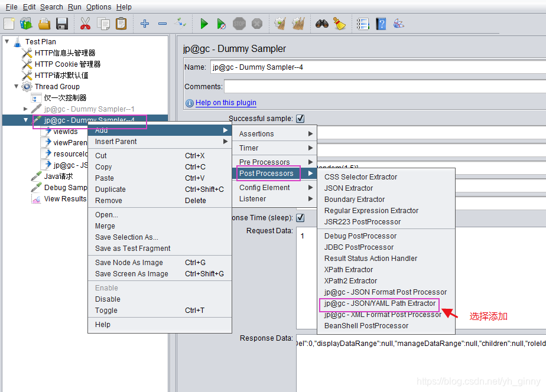546x392 pixels.
Task: Open the Post Processors submenu
Action: (x=275, y=173)
